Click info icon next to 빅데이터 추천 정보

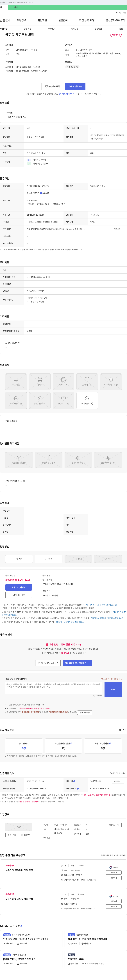click(x=21, y=926)
